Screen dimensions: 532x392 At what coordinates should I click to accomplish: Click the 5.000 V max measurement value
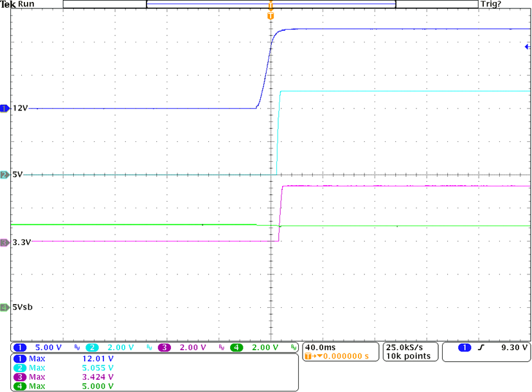98,386
